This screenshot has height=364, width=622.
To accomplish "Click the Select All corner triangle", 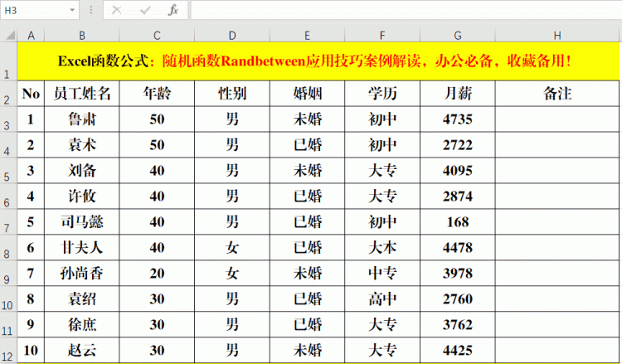I will (x=9, y=36).
